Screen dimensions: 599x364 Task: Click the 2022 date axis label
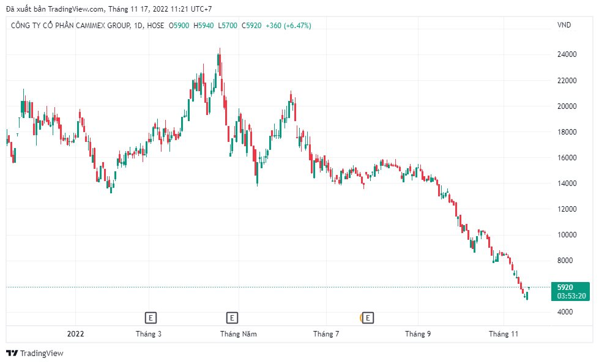click(x=75, y=334)
